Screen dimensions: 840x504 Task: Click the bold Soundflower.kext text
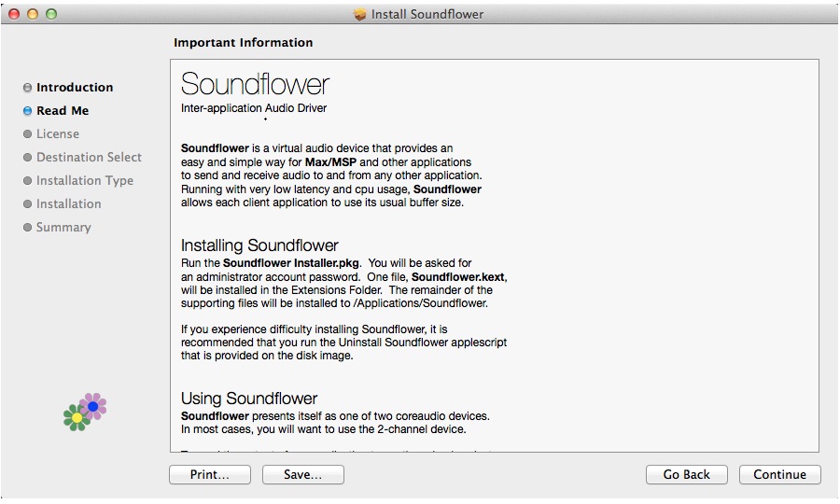point(458,277)
